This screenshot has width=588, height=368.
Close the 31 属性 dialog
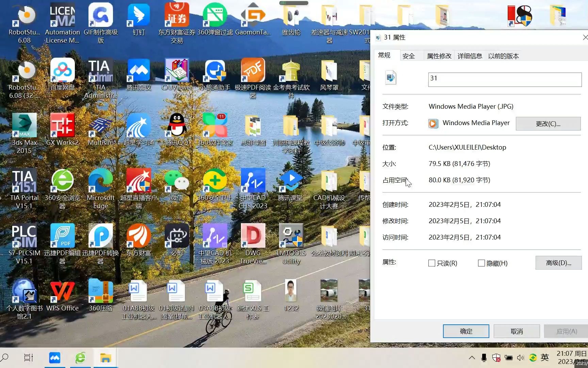[585, 37]
